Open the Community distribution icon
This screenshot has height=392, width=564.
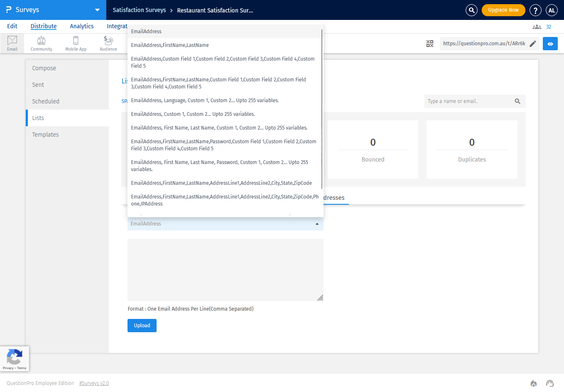41,43
